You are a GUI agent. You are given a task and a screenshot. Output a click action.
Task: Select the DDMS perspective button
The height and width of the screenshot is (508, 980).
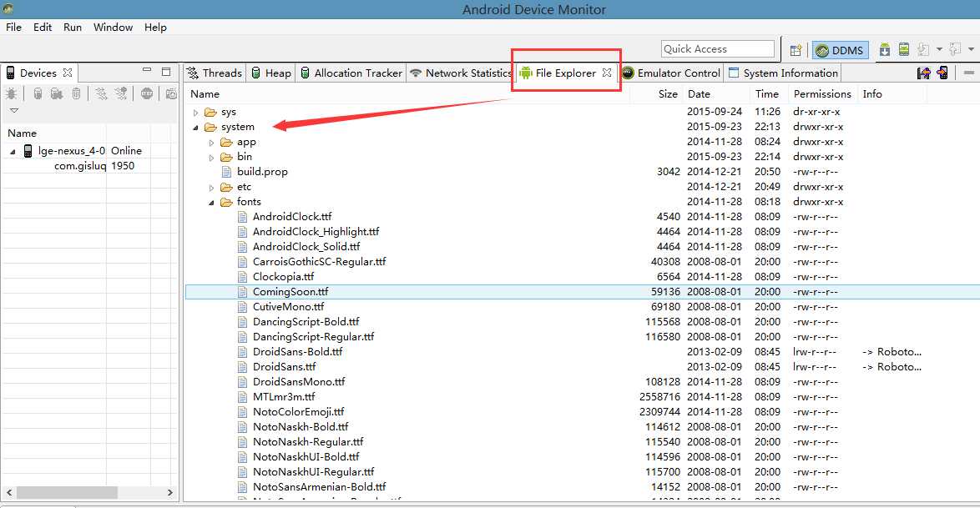840,51
